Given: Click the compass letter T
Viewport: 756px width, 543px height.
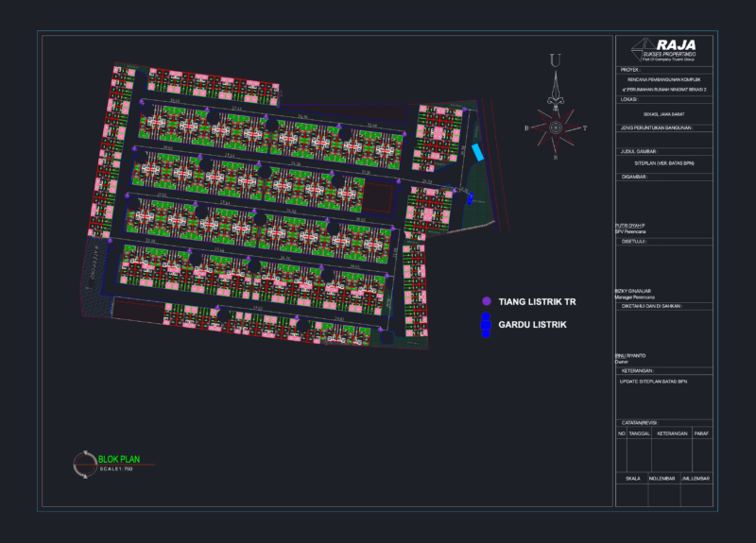Looking at the screenshot, I should click(x=585, y=128).
